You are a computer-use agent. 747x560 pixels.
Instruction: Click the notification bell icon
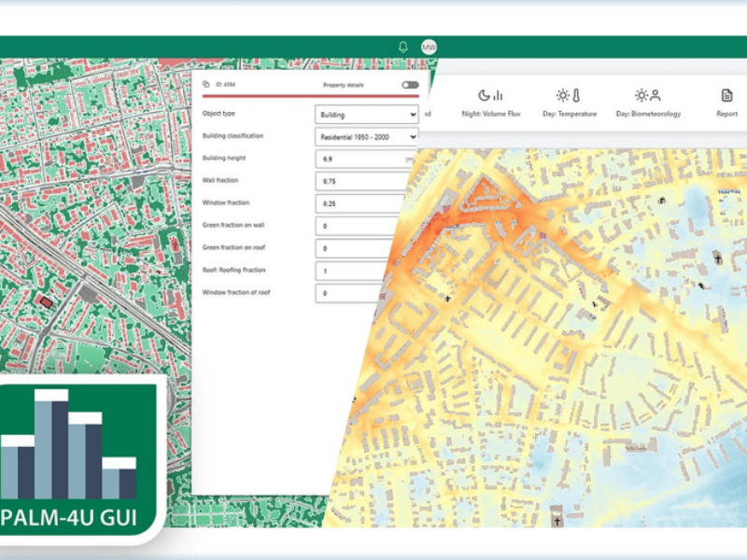click(403, 47)
